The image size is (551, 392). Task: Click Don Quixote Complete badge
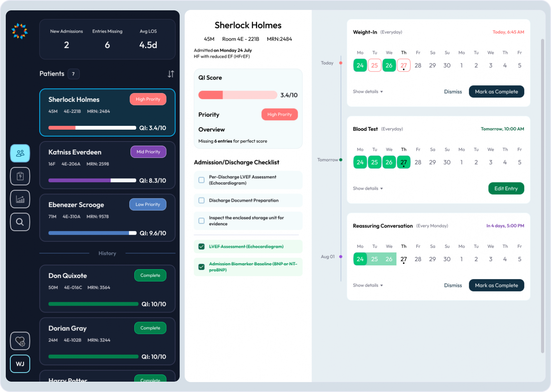click(150, 275)
